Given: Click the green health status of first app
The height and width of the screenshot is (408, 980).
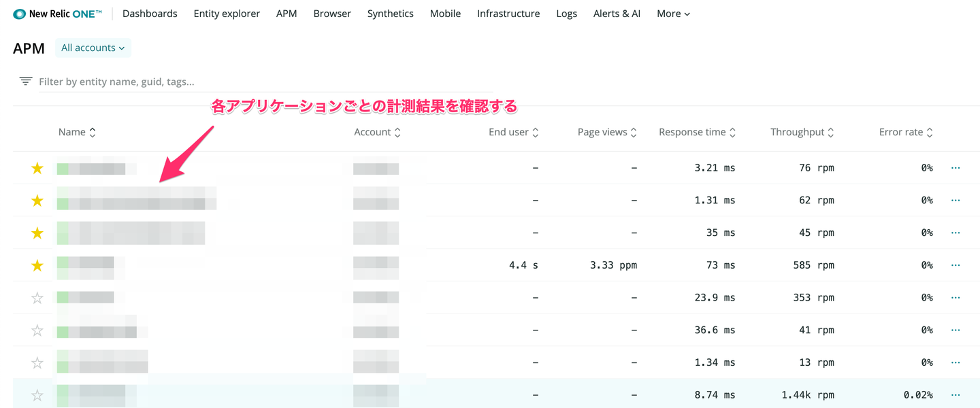Looking at the screenshot, I should [63, 168].
